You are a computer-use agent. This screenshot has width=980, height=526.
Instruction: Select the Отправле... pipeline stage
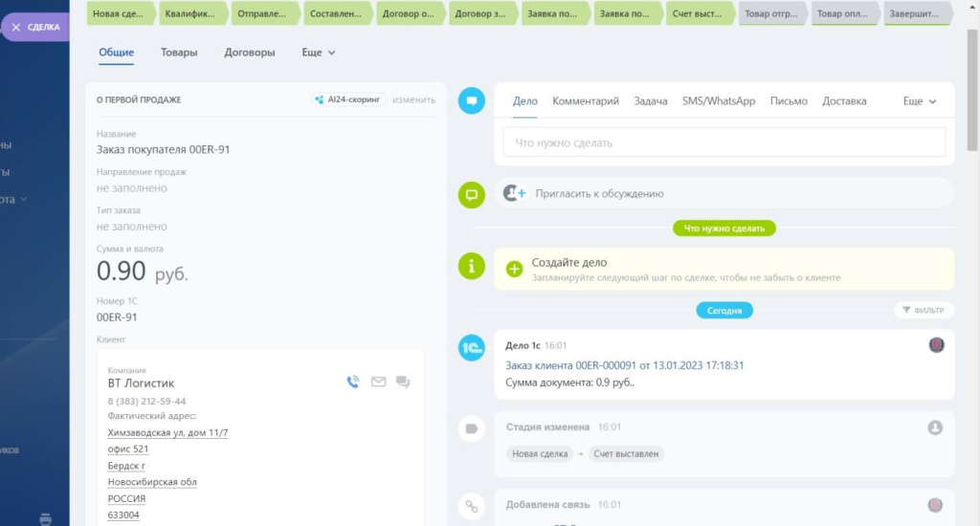(265, 13)
